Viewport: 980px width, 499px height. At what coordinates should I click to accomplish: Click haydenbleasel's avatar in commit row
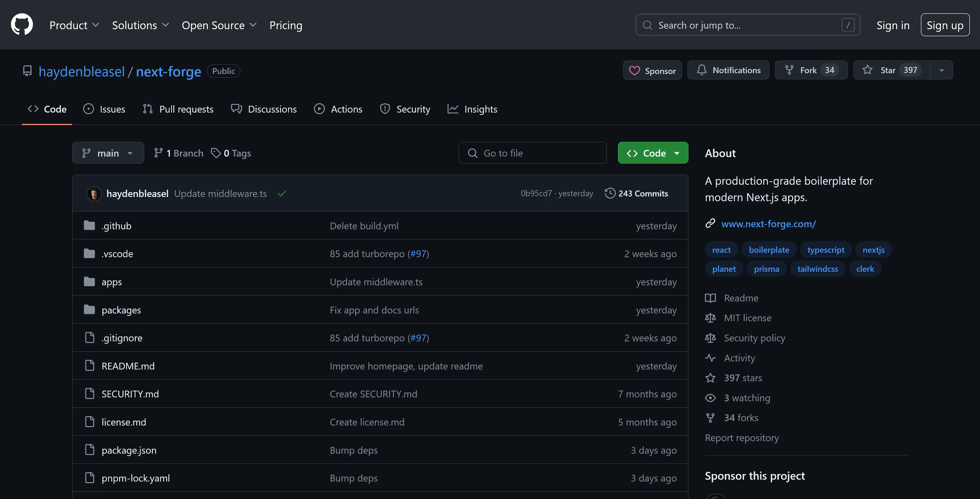click(x=94, y=193)
